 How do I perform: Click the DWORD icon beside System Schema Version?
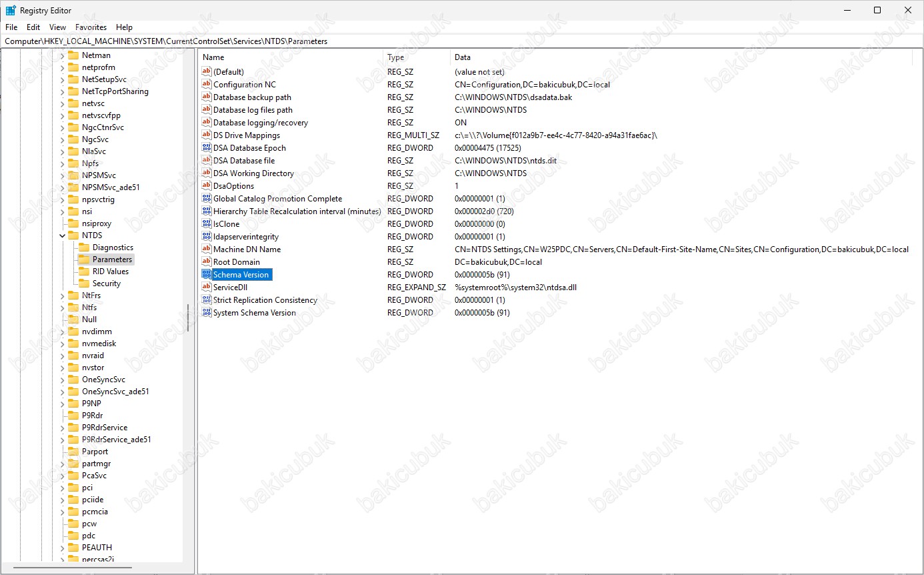click(x=207, y=313)
